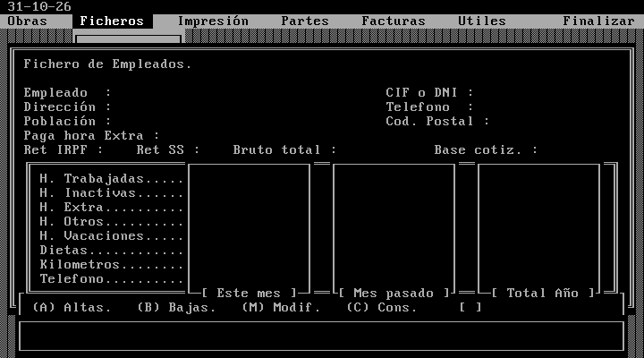Click the H. Inactivas row label
Image resolution: width=644 pixels, height=358 pixels.
click(x=111, y=193)
